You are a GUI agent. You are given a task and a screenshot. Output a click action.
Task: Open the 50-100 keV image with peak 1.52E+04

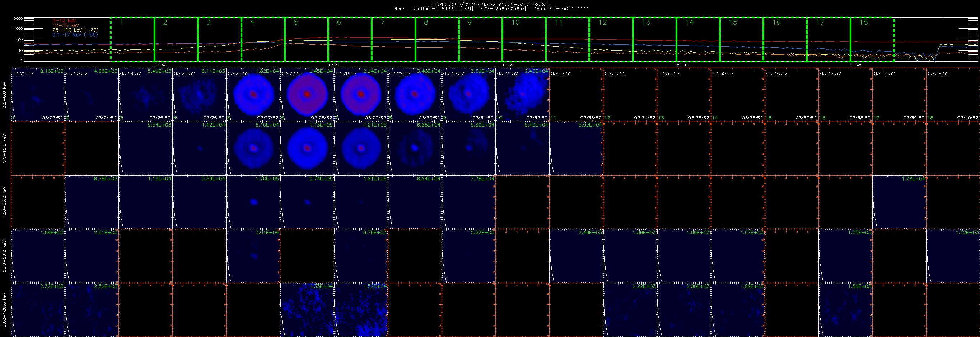coord(361,310)
